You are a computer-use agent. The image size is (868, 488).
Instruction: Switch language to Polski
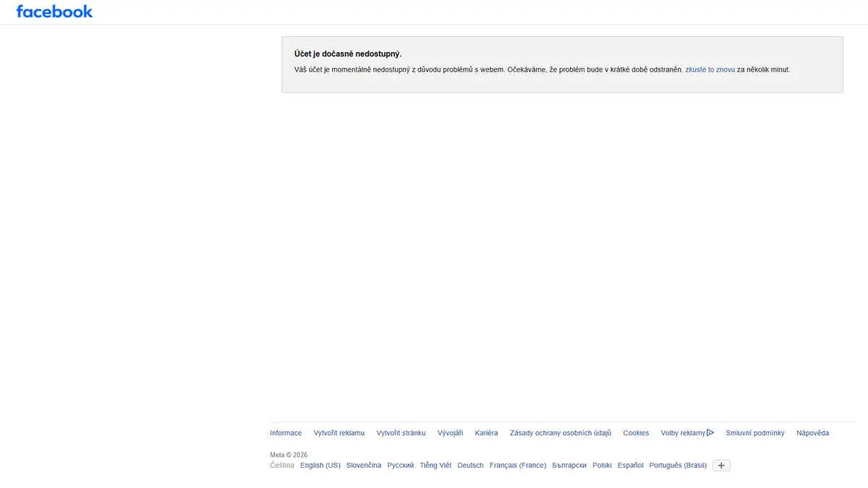pyautogui.click(x=602, y=466)
